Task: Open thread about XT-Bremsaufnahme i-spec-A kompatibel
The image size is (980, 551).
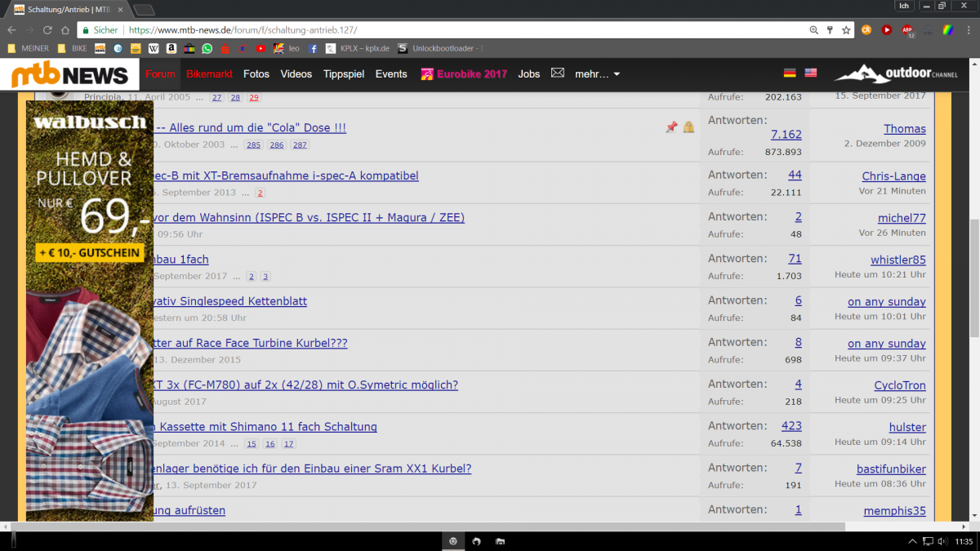Action: tap(286, 176)
